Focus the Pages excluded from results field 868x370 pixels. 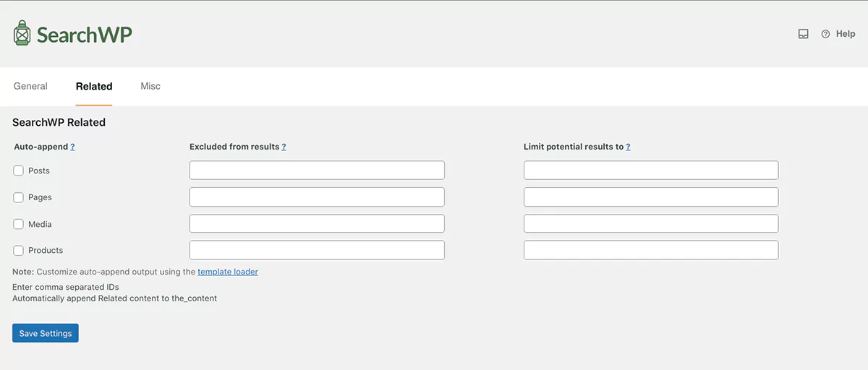[x=317, y=197]
